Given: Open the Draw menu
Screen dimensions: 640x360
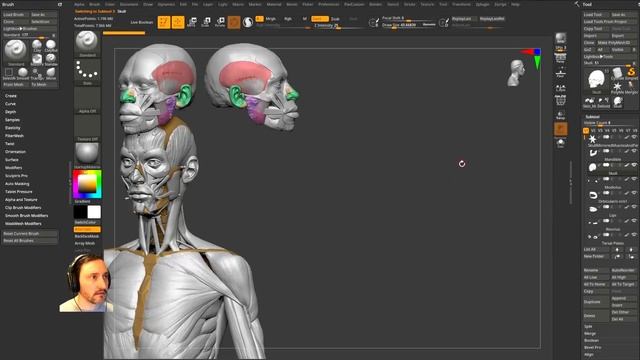Looking at the screenshot, I should [x=148, y=4].
